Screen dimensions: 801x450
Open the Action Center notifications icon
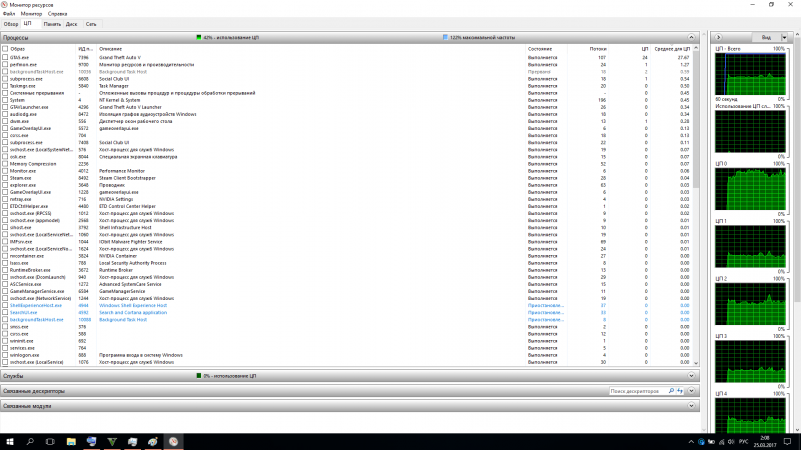click(x=787, y=442)
